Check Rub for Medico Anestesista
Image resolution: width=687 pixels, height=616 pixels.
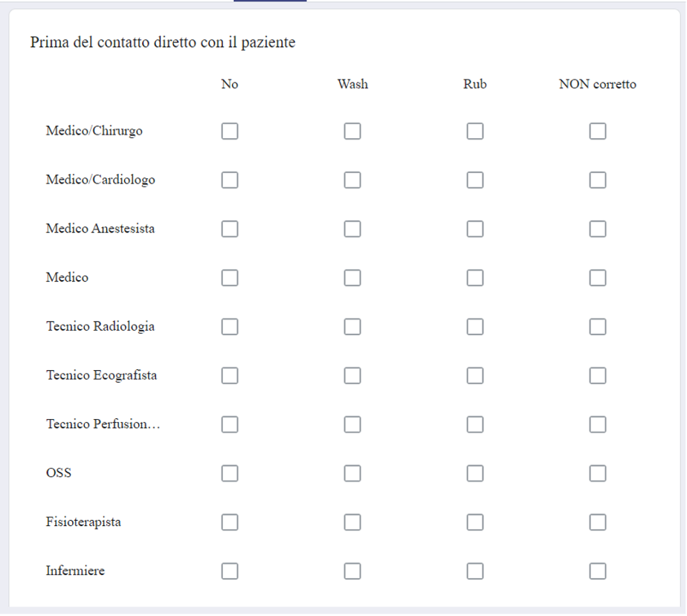[475, 229]
